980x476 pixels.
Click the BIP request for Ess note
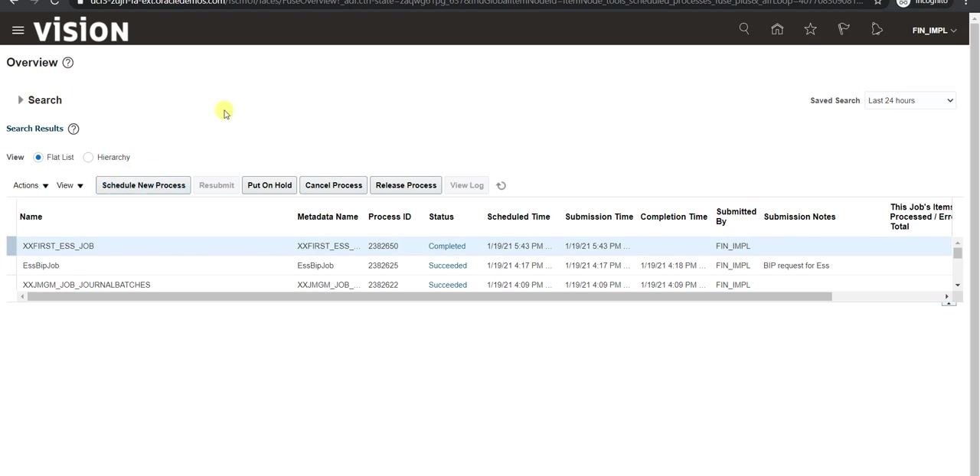[x=796, y=266]
